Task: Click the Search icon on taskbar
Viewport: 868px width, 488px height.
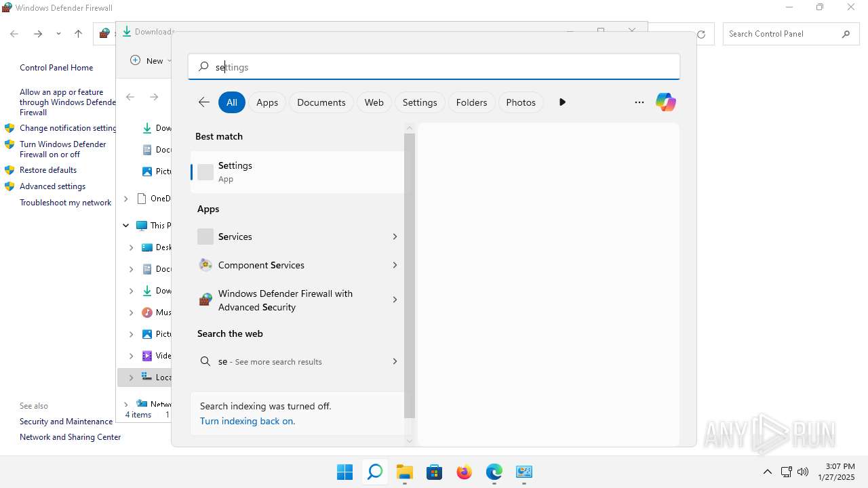Action: pyautogui.click(x=374, y=472)
